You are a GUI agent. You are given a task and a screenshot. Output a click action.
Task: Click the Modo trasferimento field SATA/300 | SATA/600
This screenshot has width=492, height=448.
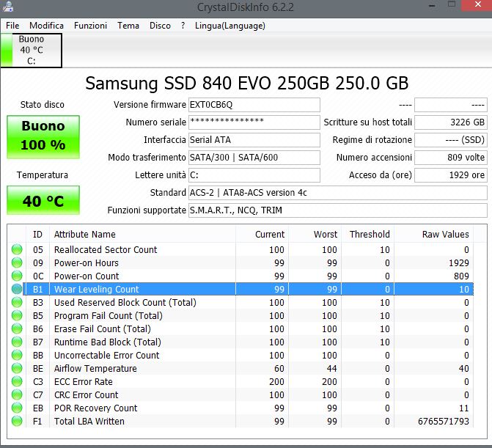tap(254, 158)
